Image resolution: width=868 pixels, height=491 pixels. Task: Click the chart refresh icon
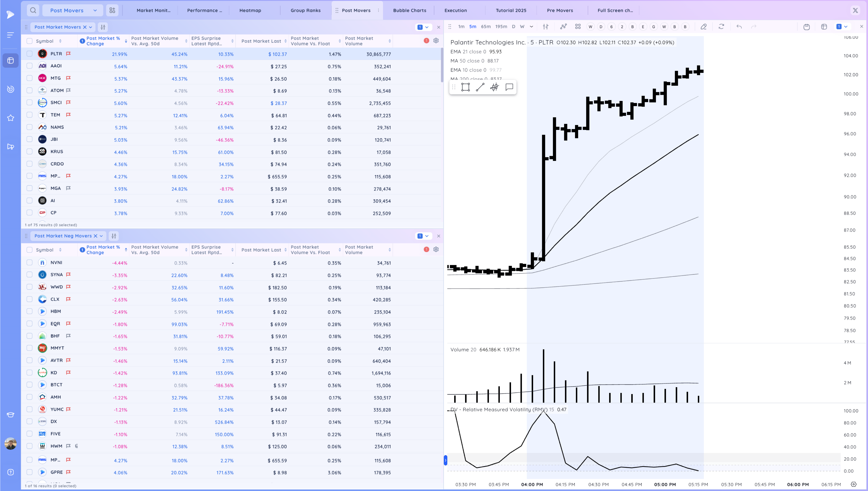coord(721,27)
